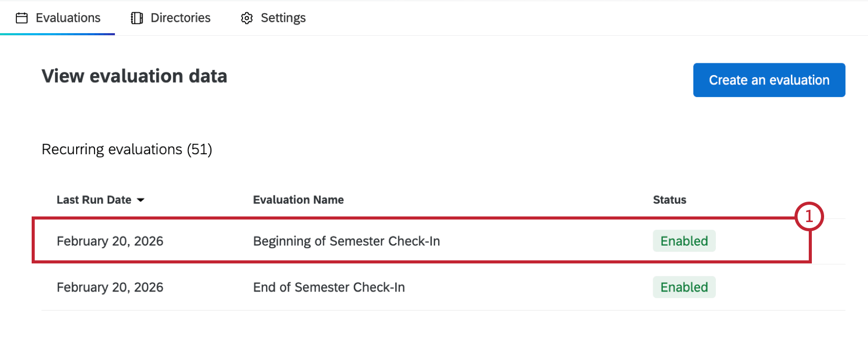The image size is (868, 340).
Task: Toggle the Last Run Date sort arrow
Action: [x=141, y=200]
